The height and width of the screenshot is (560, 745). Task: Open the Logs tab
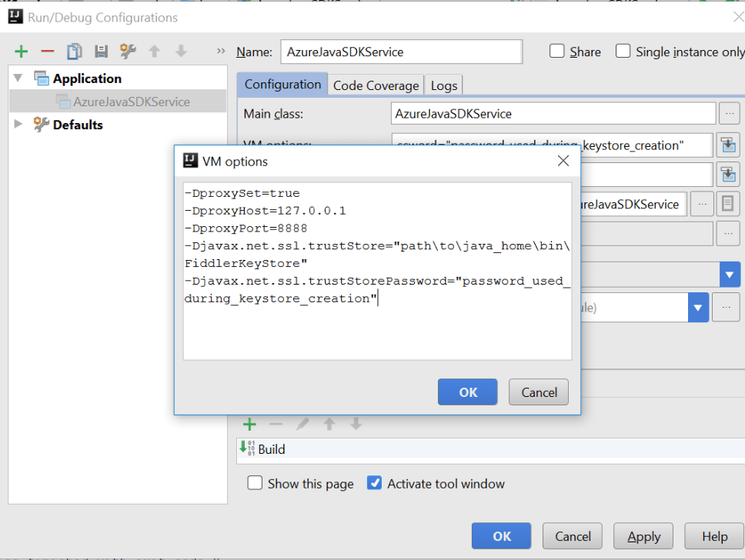[443, 85]
